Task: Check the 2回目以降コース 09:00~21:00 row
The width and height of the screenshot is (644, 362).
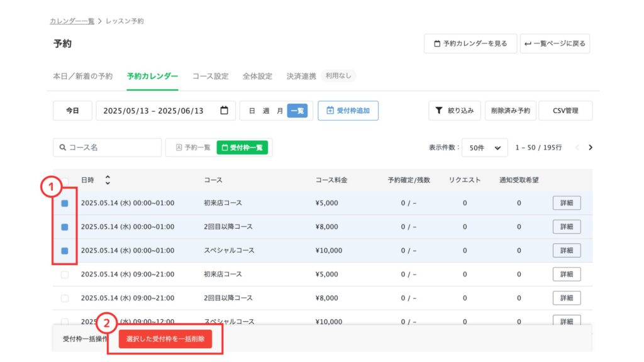Action: (65, 299)
